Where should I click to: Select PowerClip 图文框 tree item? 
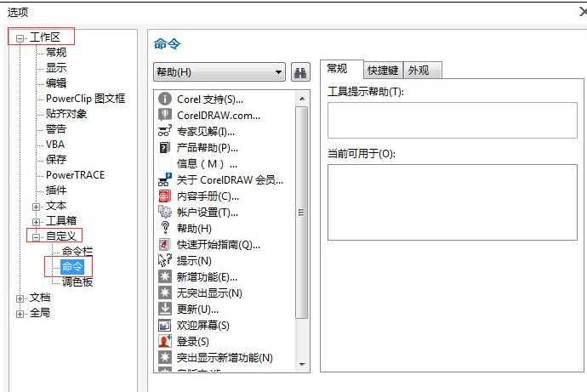[x=85, y=99]
